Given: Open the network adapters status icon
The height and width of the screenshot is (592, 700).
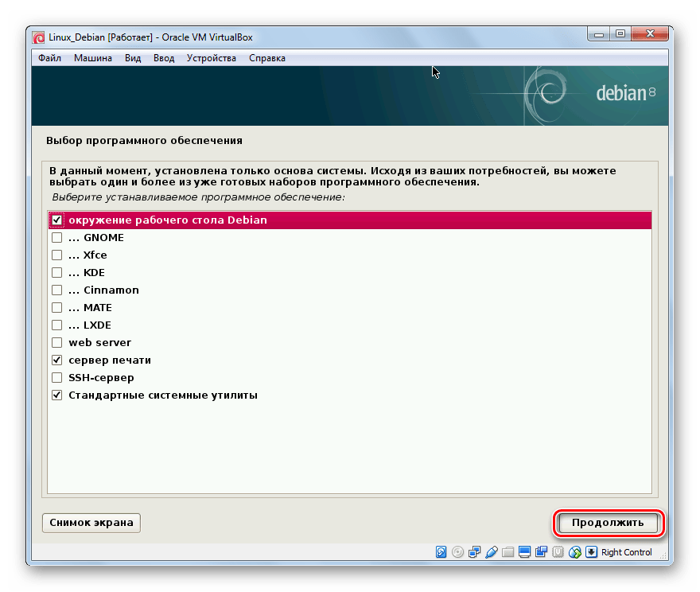Looking at the screenshot, I should coord(475,552).
